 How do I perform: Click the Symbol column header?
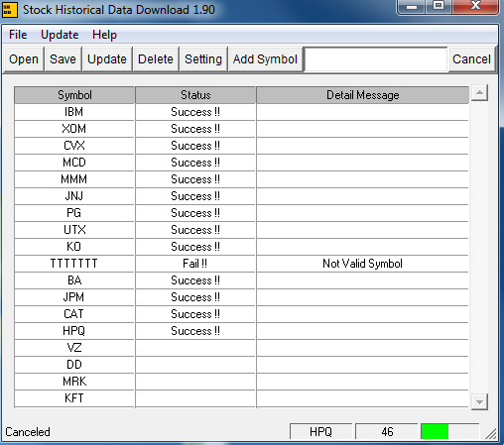(74, 95)
